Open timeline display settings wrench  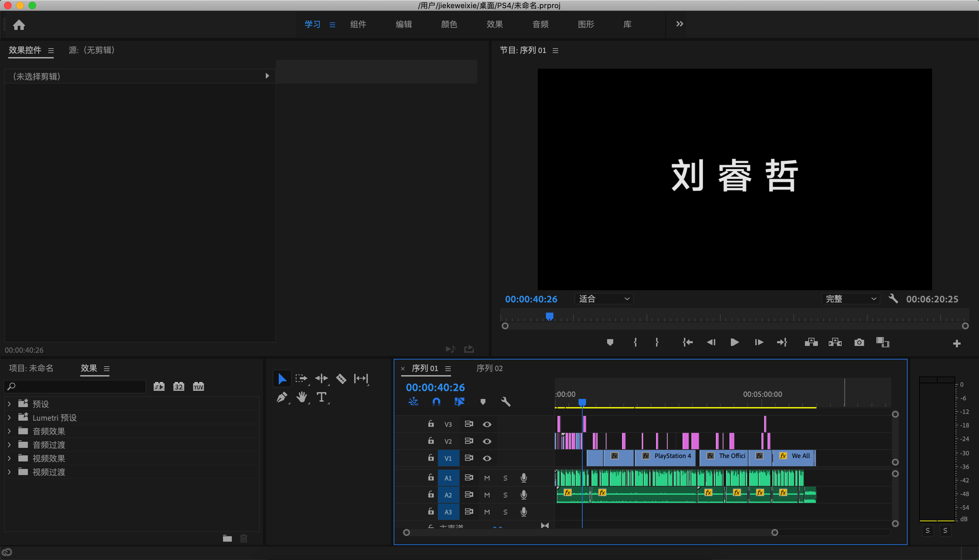505,402
